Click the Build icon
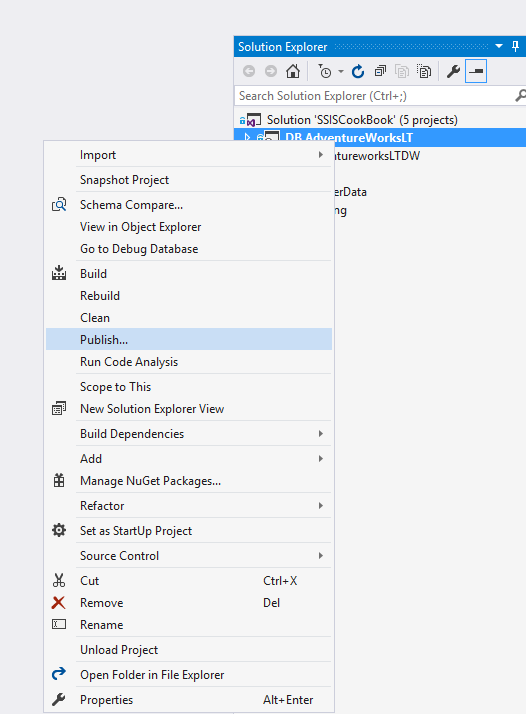 click(59, 273)
